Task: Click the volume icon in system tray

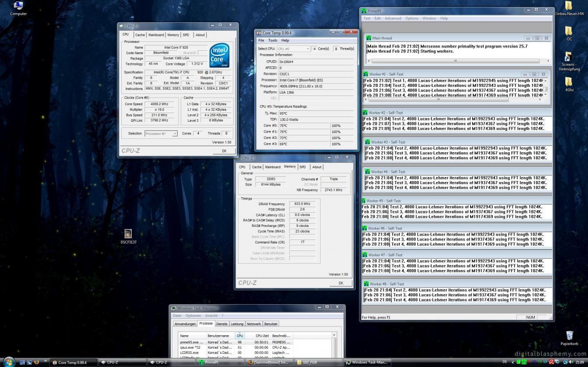Action: (x=571, y=362)
